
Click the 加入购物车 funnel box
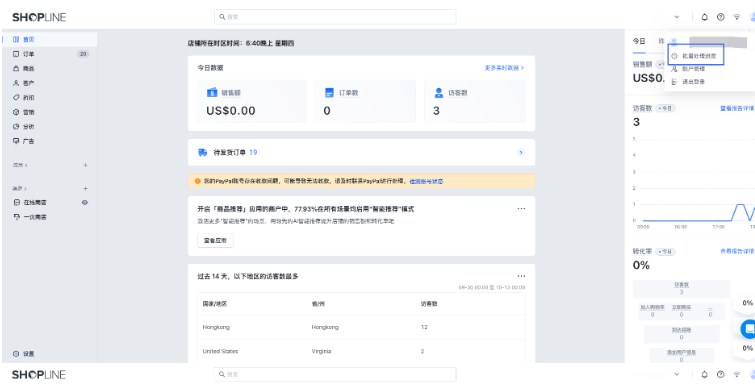coord(652,311)
